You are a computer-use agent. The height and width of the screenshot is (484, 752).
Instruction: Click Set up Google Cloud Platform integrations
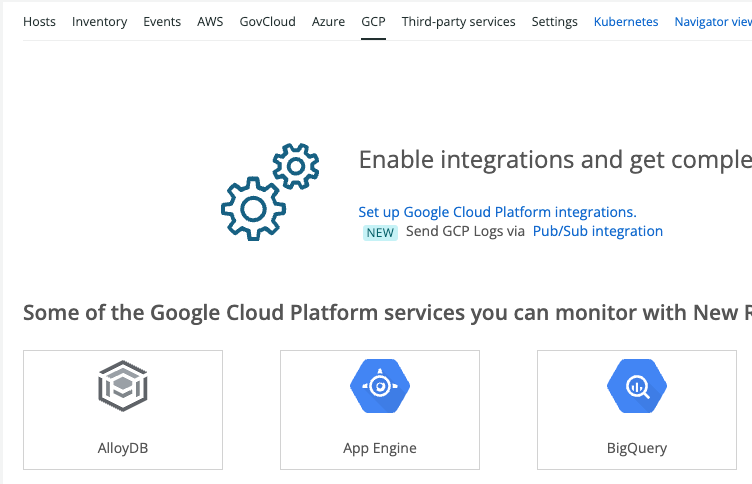point(497,212)
